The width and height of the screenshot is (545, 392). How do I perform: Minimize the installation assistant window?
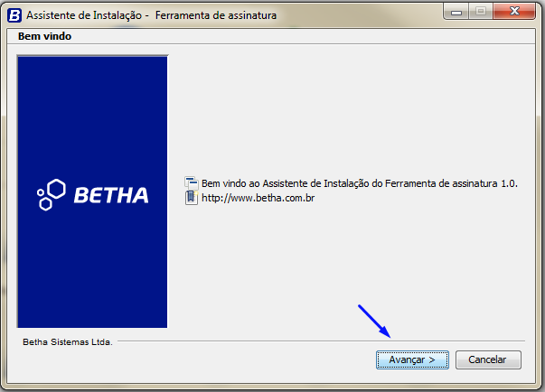click(x=456, y=12)
